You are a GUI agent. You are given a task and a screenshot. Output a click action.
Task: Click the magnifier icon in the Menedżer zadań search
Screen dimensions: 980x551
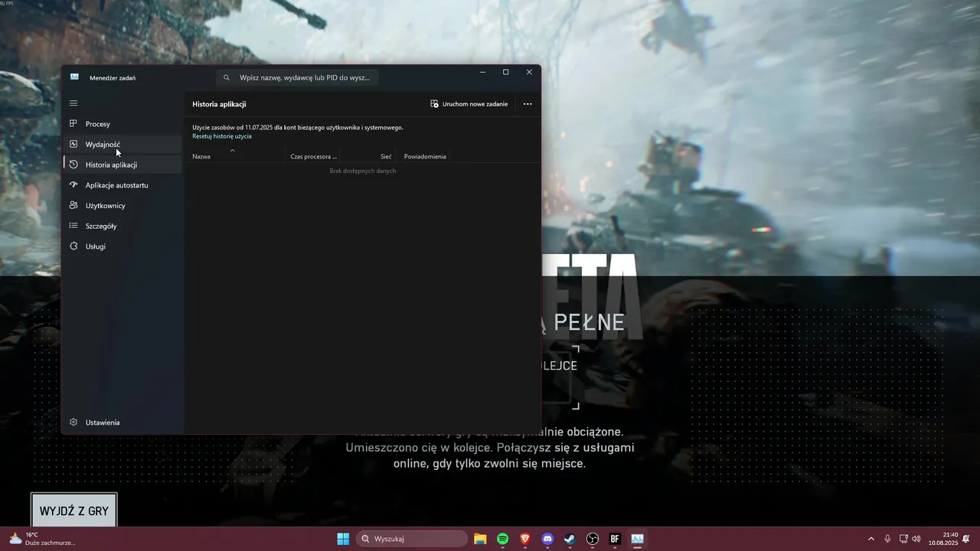coord(227,77)
